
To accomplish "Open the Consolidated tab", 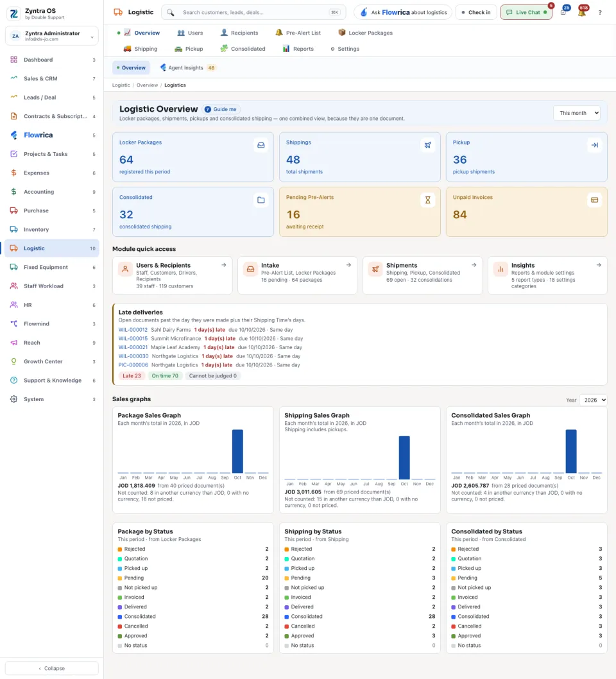I will [x=243, y=49].
